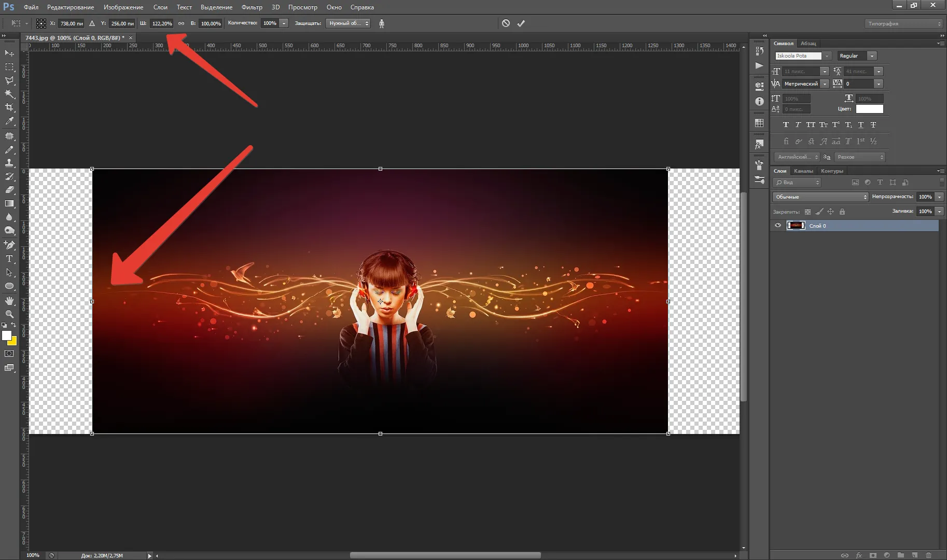Image resolution: width=947 pixels, height=560 pixels.
Task: Click the foreground color swatch in toolbox
Action: pyautogui.click(x=7, y=335)
